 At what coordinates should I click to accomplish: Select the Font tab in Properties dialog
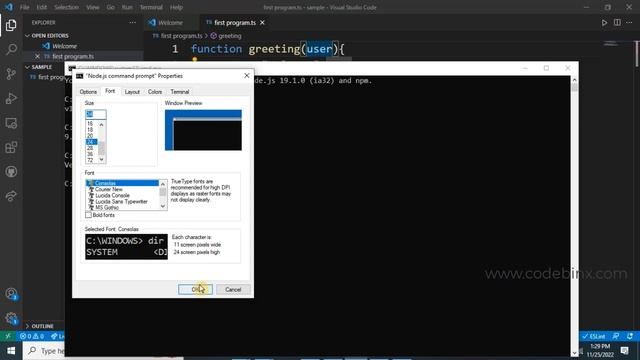tap(110, 91)
